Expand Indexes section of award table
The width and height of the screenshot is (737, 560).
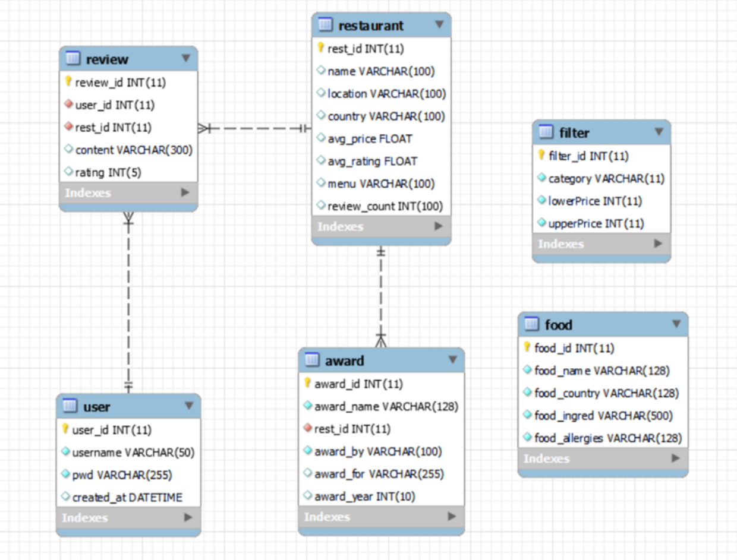pyautogui.click(x=452, y=517)
